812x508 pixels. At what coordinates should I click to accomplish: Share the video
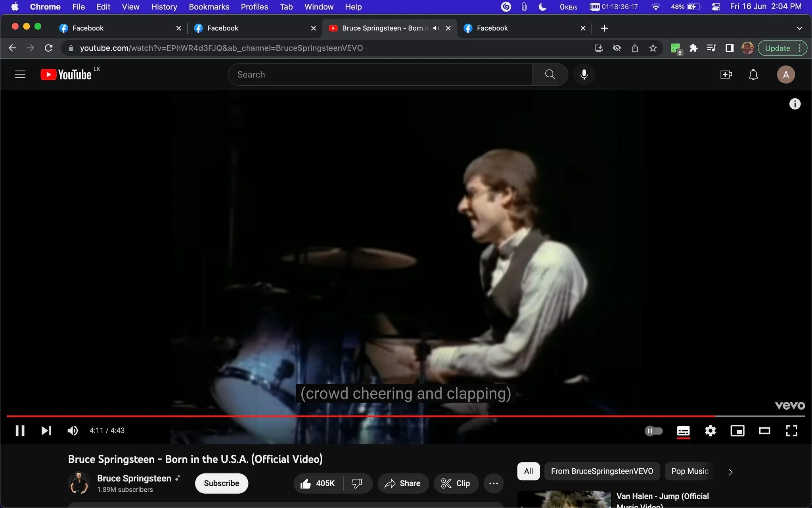pyautogui.click(x=403, y=483)
